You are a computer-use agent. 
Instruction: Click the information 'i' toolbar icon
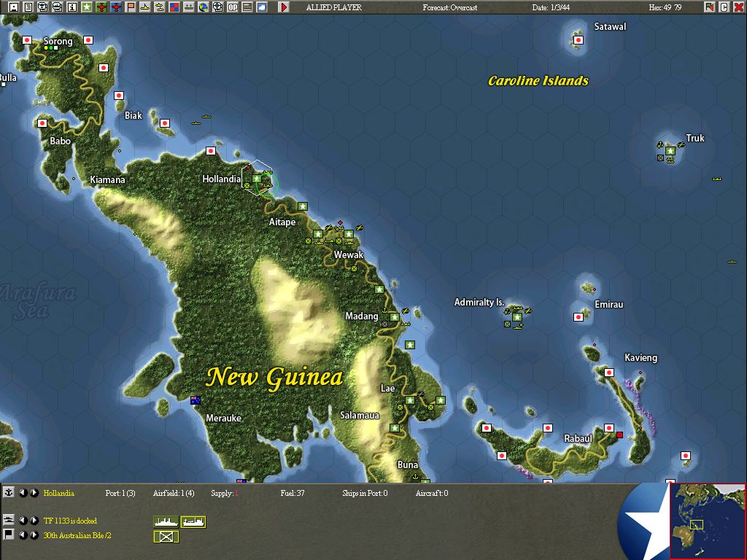(x=72, y=7)
